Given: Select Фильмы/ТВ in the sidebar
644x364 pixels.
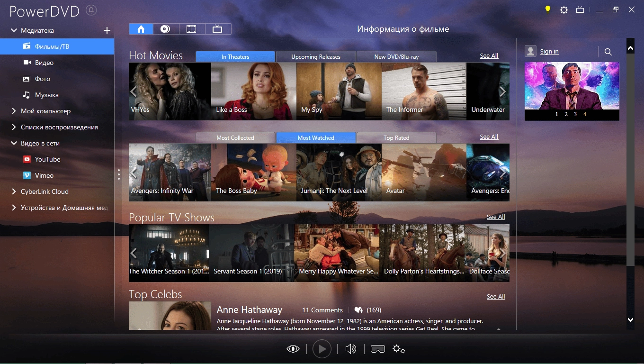Looking at the screenshot, I should tap(57, 46).
